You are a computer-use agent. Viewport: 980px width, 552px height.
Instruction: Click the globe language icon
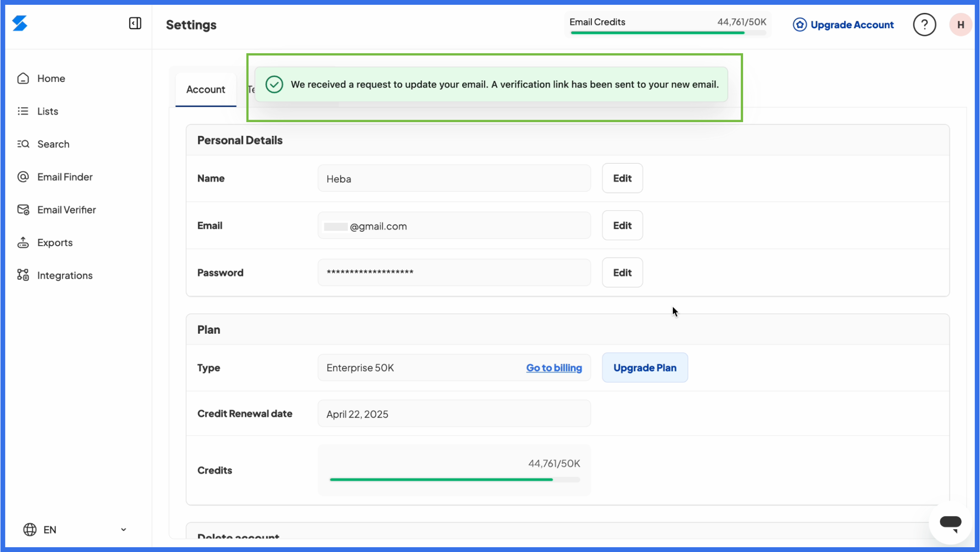pos(30,529)
